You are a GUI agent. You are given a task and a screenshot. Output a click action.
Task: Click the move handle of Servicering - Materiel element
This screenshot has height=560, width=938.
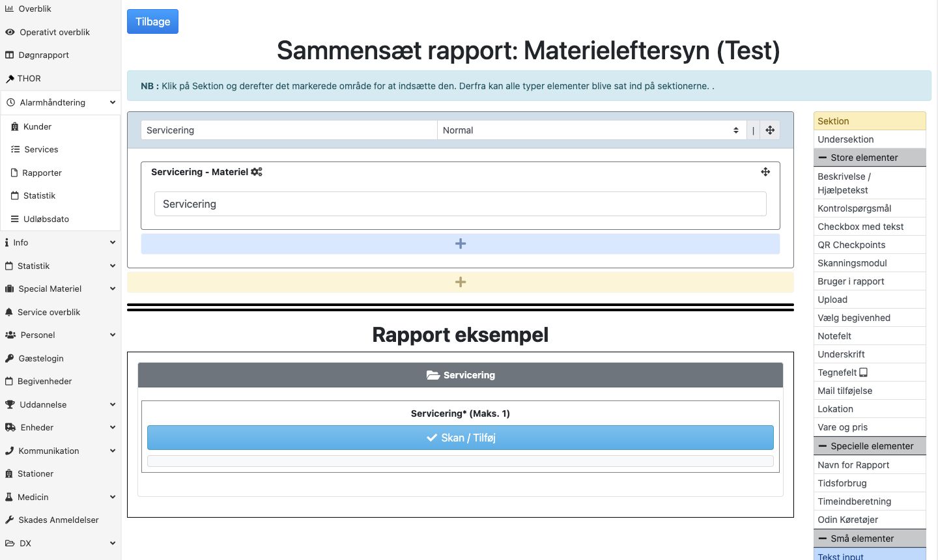(x=765, y=172)
